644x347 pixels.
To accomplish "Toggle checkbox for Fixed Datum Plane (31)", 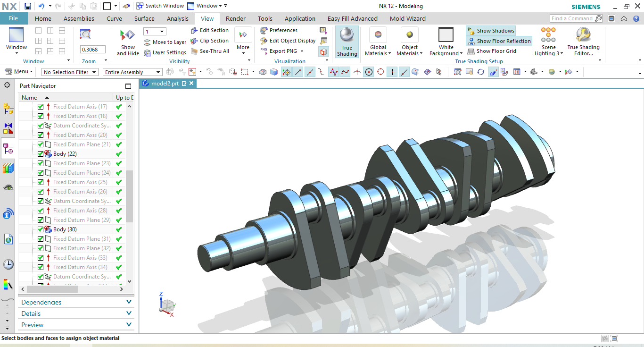I will coord(41,239).
